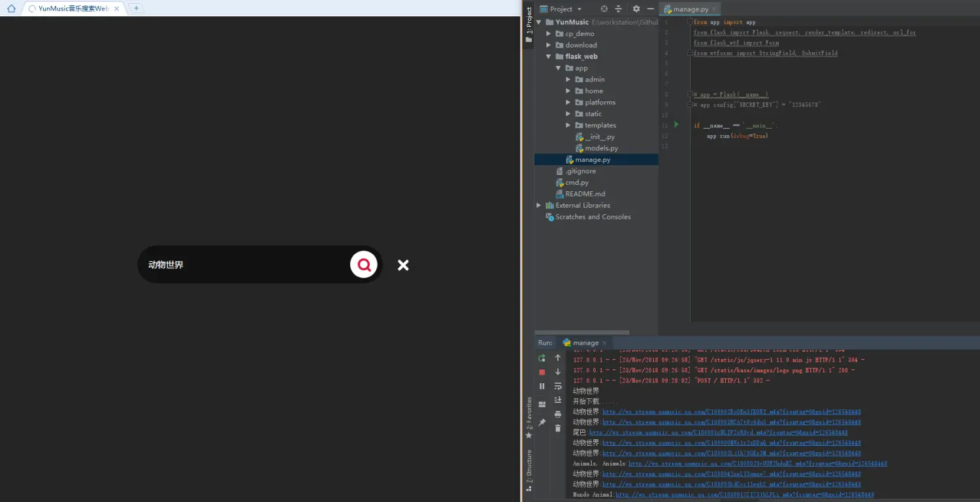Click the Project panel horizontal scrollbar
980x502 pixels.
tap(581, 332)
